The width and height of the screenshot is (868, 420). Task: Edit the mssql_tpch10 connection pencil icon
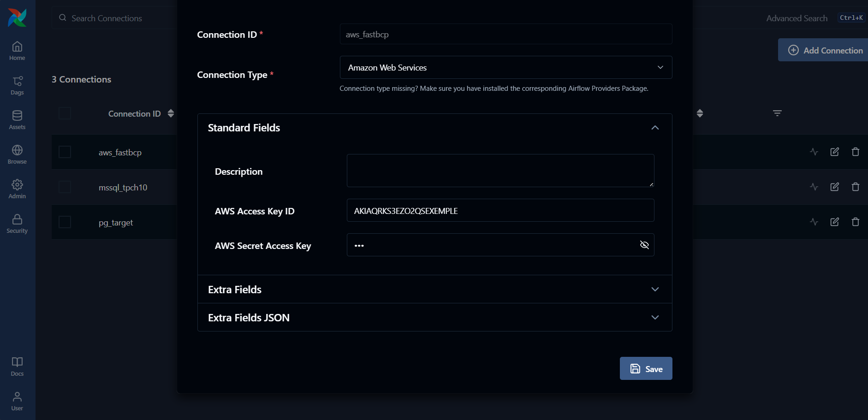(834, 187)
